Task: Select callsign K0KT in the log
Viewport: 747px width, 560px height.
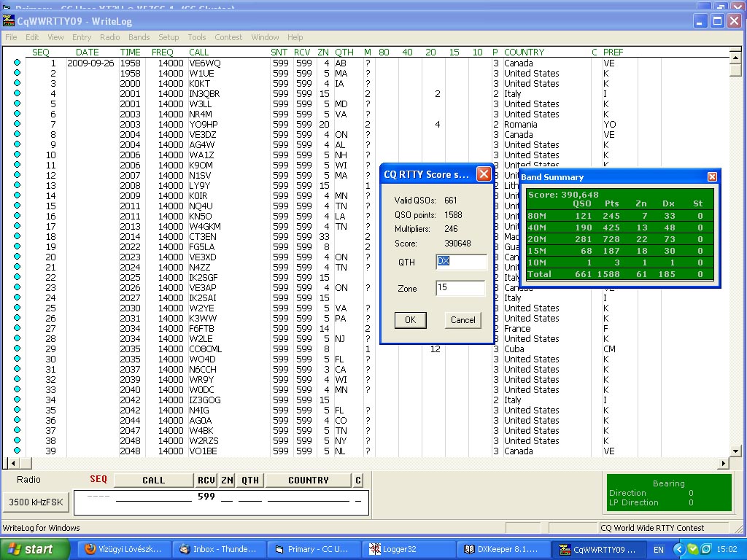Action: click(x=200, y=83)
